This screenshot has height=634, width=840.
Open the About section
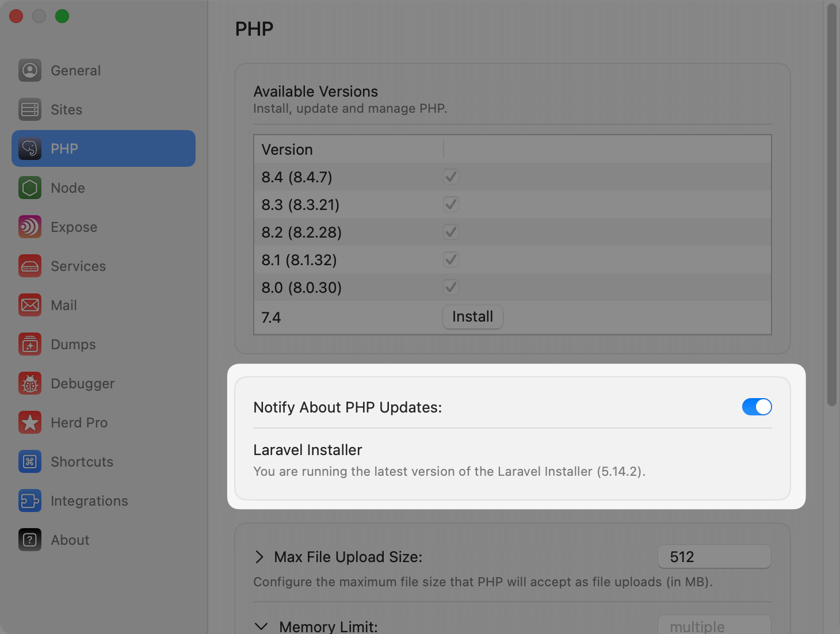[30, 540]
